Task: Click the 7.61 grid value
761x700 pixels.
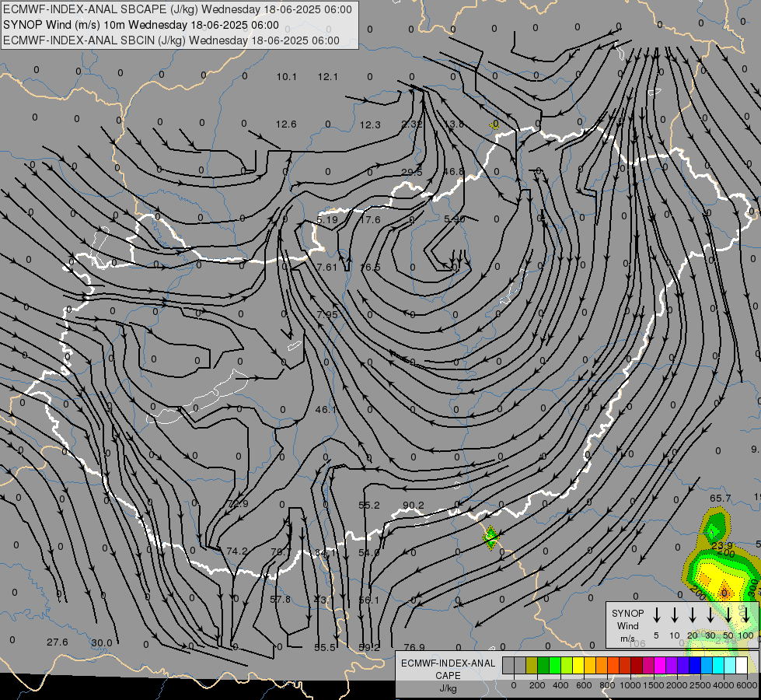Action: point(326,268)
